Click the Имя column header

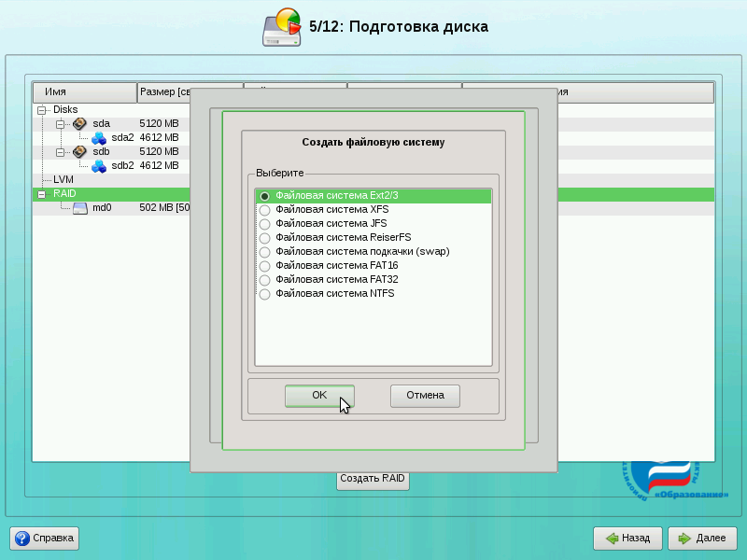tap(84, 92)
